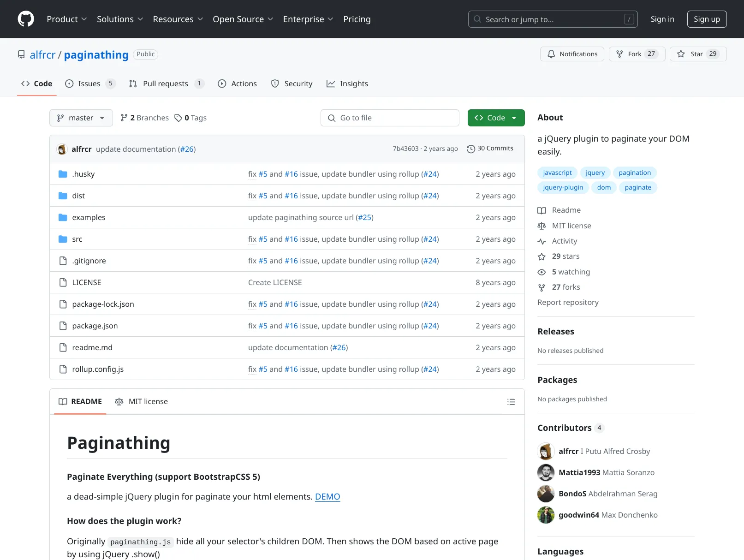The image size is (744, 560).
Task: Click the package.json file icon
Action: (63, 326)
